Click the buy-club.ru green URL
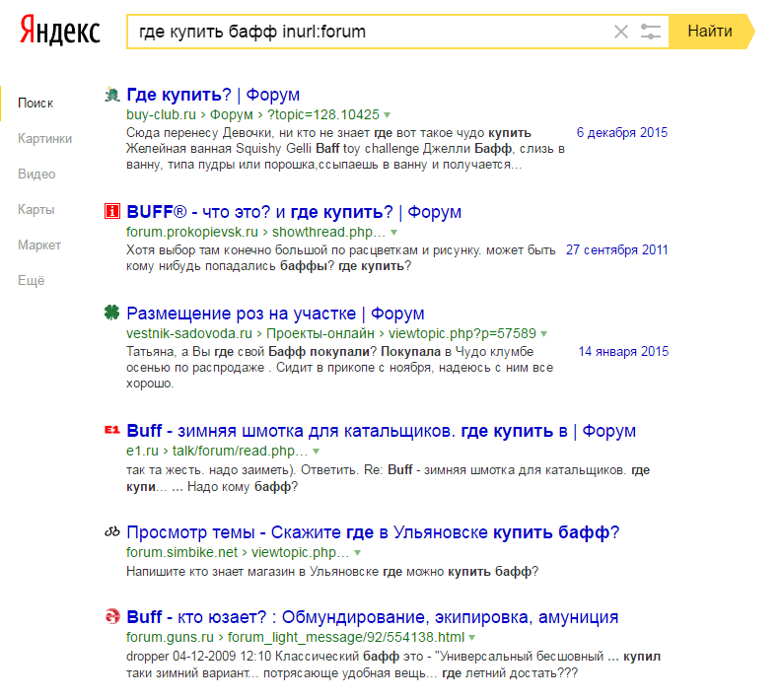Viewport: 781px width, 700px height. pyautogui.click(x=161, y=114)
